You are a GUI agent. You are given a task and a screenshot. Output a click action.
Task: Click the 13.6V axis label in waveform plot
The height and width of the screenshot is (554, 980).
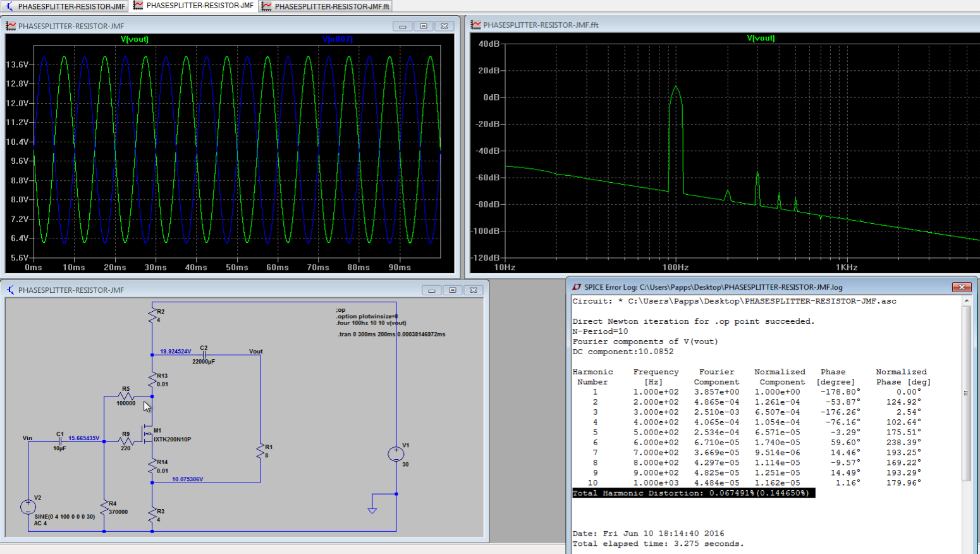(17, 65)
